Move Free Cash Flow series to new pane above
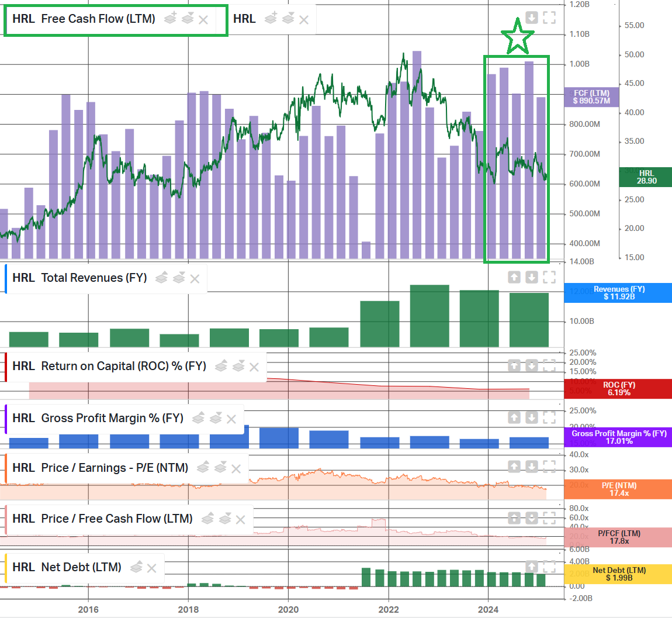672x618 pixels. click(170, 18)
